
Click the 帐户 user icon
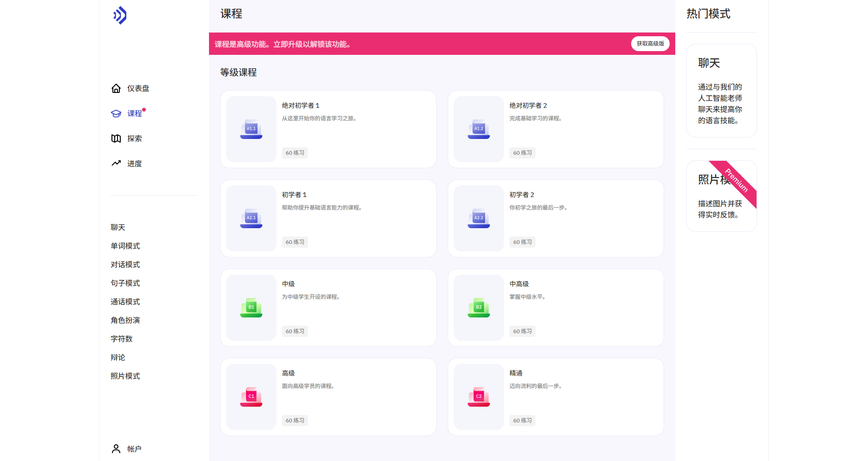tap(116, 448)
